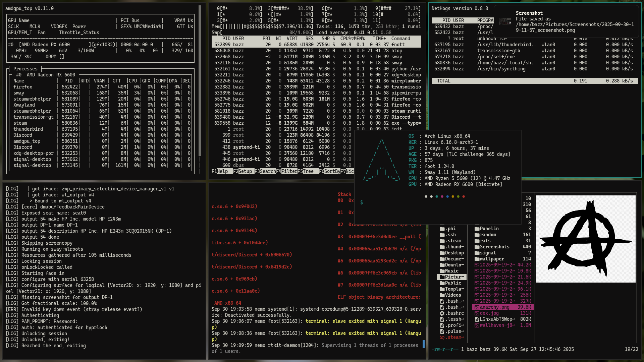Screen dimensions: 644x362
Task: Click the red color dot in neofetch palette
Action: coord(464,197)
